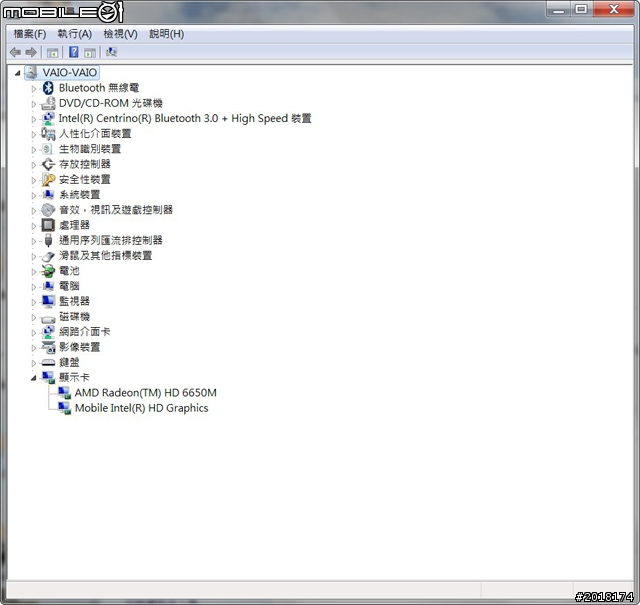Click the 存放控制器 icon
640x605 pixels.
point(48,164)
